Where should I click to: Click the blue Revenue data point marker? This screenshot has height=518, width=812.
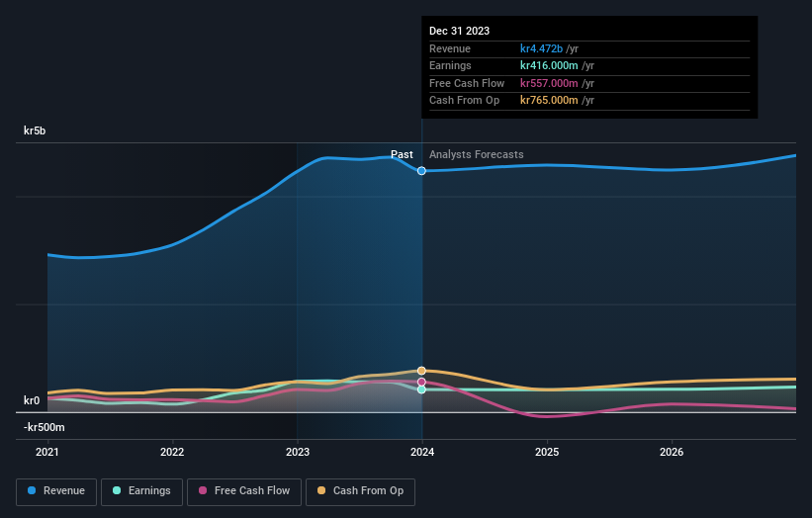coord(421,171)
